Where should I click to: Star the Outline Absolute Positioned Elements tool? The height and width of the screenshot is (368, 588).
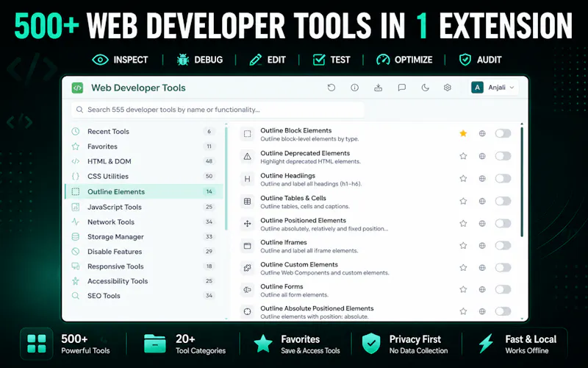pyautogui.click(x=463, y=311)
